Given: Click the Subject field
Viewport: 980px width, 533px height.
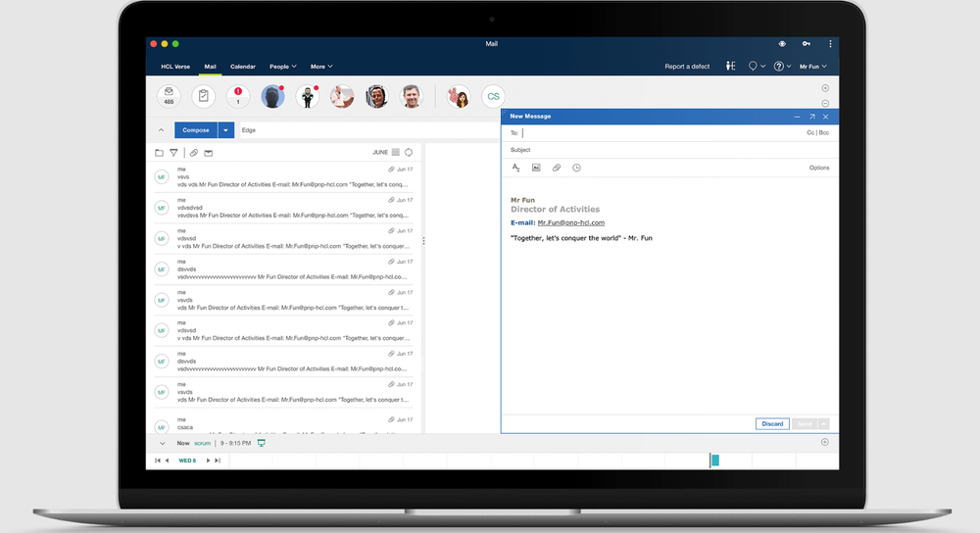Looking at the screenshot, I should point(668,150).
